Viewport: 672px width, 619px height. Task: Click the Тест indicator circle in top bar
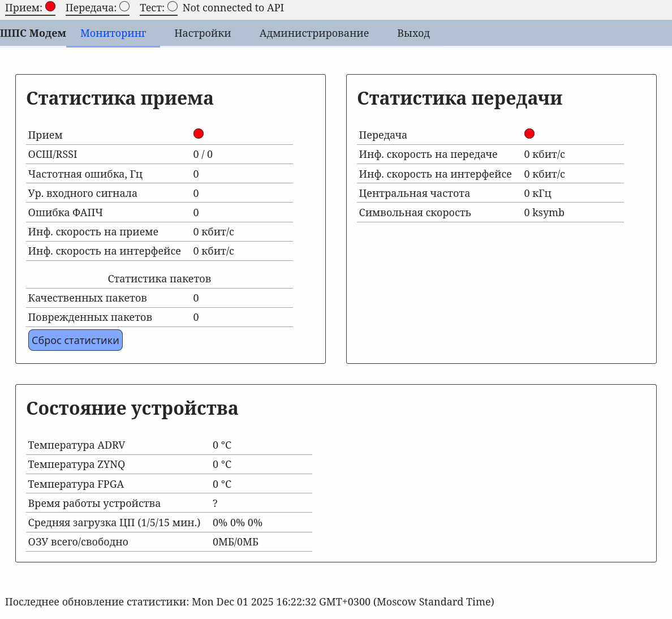click(173, 7)
